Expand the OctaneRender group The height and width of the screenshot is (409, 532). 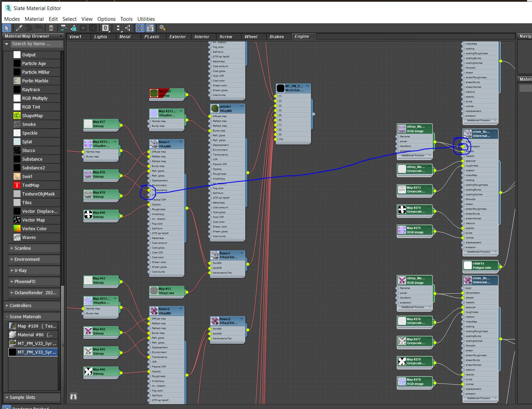[34, 293]
